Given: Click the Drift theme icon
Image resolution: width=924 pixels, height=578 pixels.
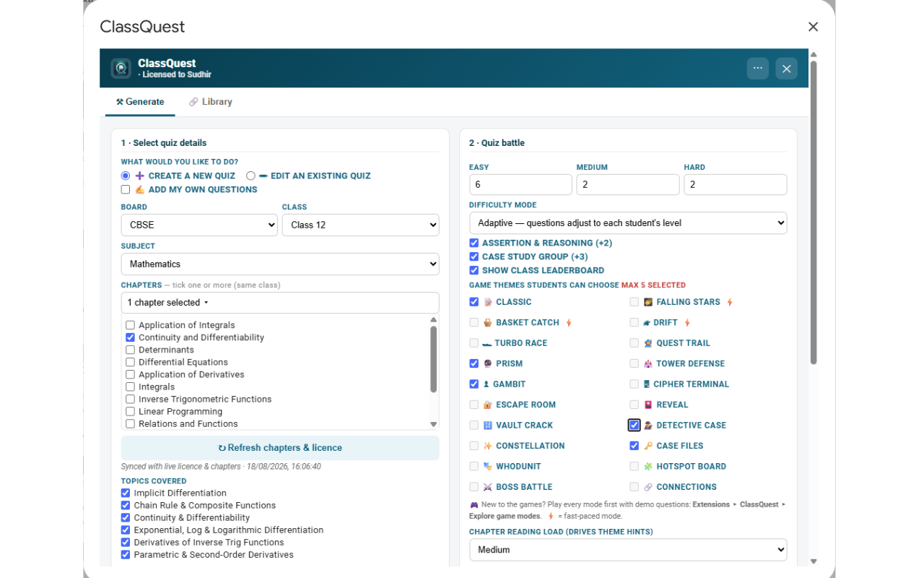Looking at the screenshot, I should (647, 323).
